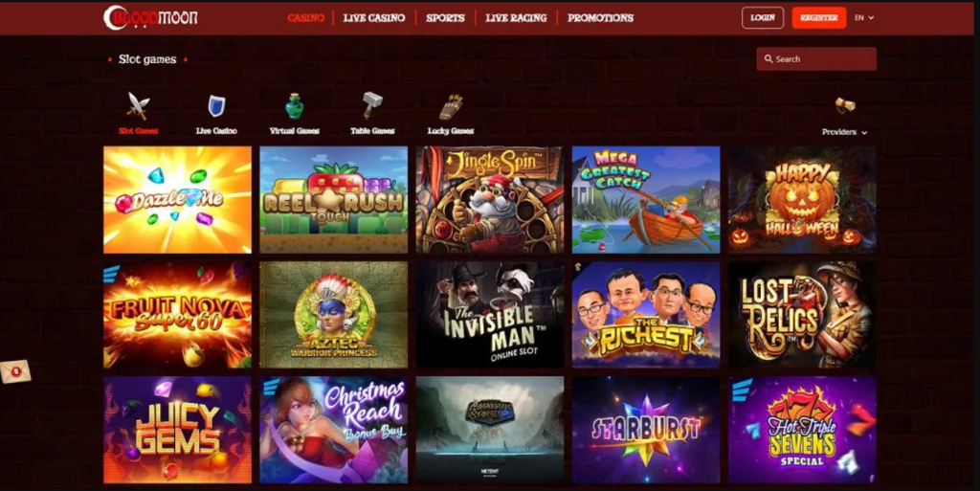
Task: Open the Starburst game thumbnail
Action: click(646, 429)
